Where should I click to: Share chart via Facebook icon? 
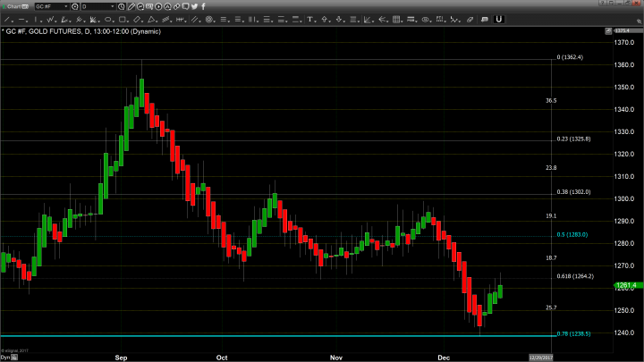(203, 6)
